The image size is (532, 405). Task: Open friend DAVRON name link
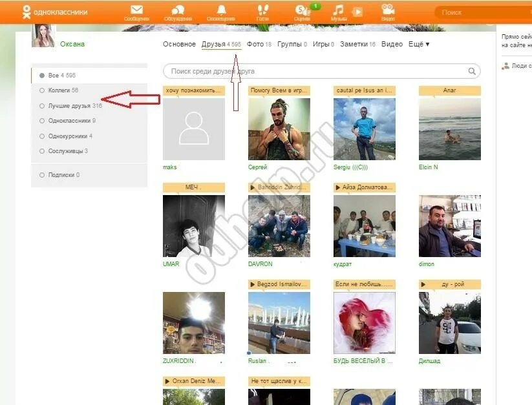[x=261, y=264]
